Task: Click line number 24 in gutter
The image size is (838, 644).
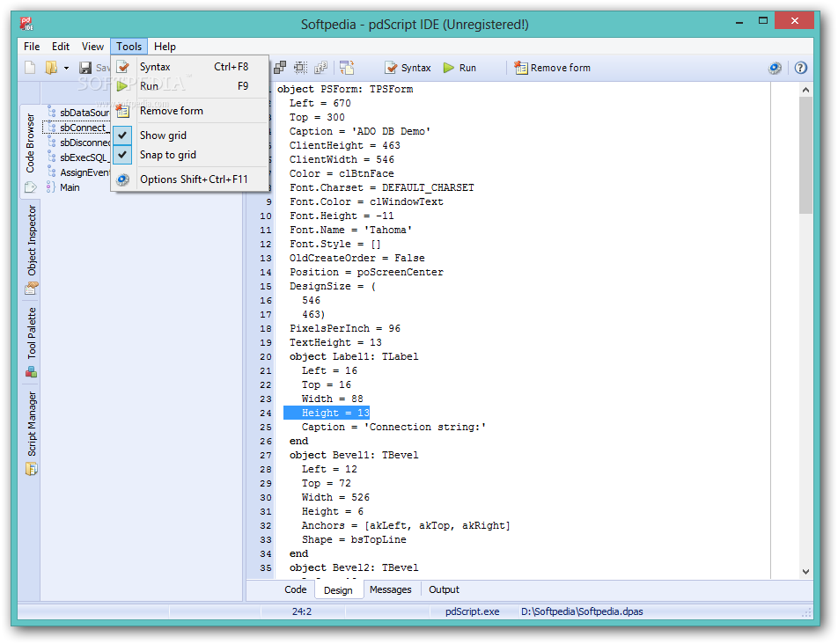Action: pos(266,413)
